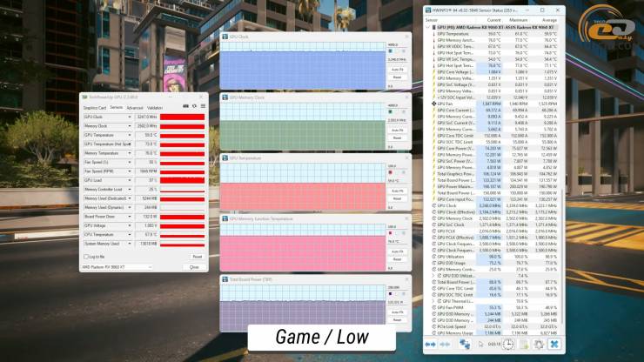The image size is (644, 362).
Task: Switch to the Graphics Card tab
Action: coord(95,108)
